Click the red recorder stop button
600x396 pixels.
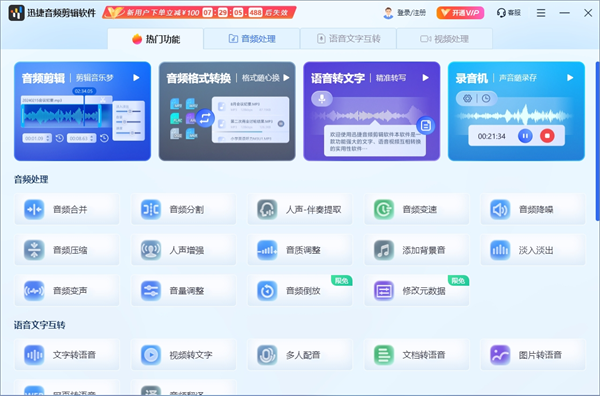coord(547,136)
